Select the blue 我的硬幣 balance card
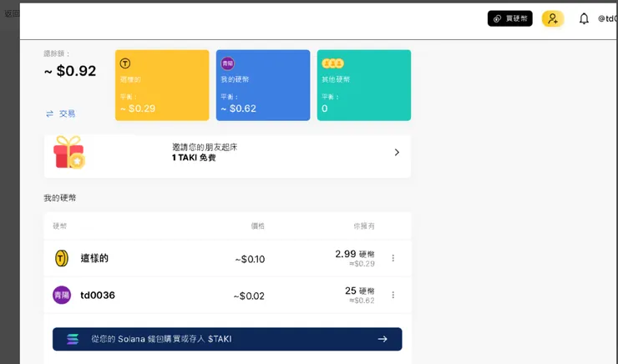Viewport: 618px width, 364px height. pyautogui.click(x=263, y=85)
